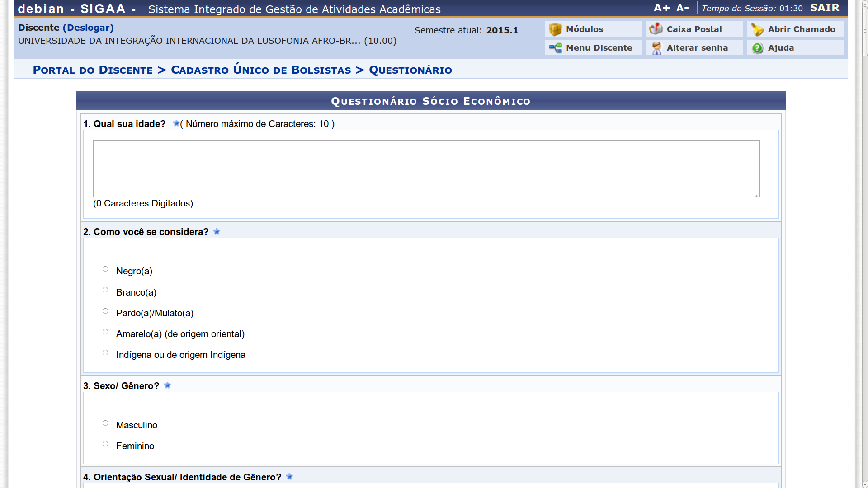
Task: Increase font size with A+ control
Action: (661, 7)
